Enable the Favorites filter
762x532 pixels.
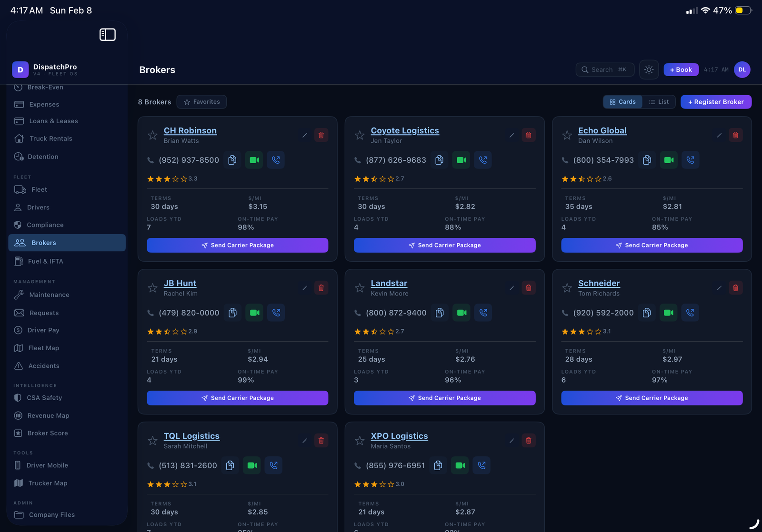pyautogui.click(x=201, y=102)
